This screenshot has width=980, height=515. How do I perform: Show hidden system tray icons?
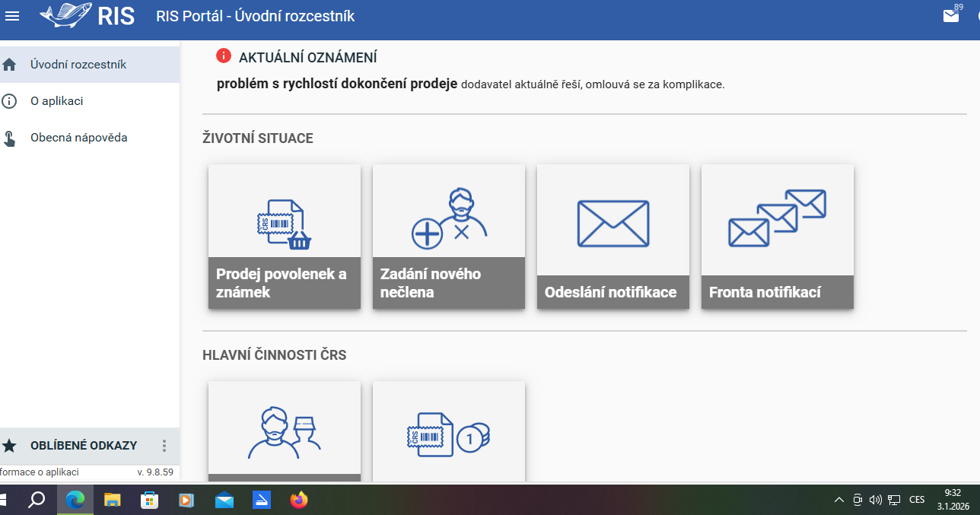click(x=838, y=500)
